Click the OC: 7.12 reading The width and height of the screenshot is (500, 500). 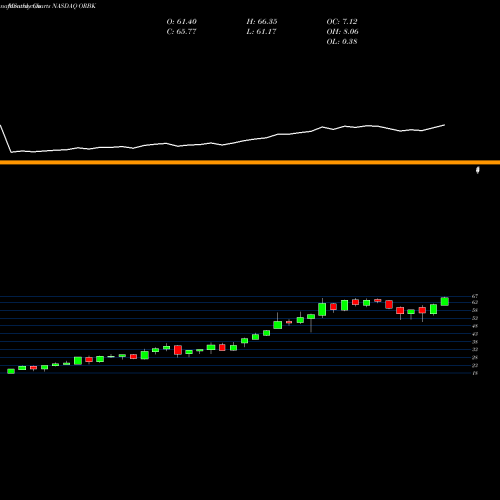tap(342, 22)
